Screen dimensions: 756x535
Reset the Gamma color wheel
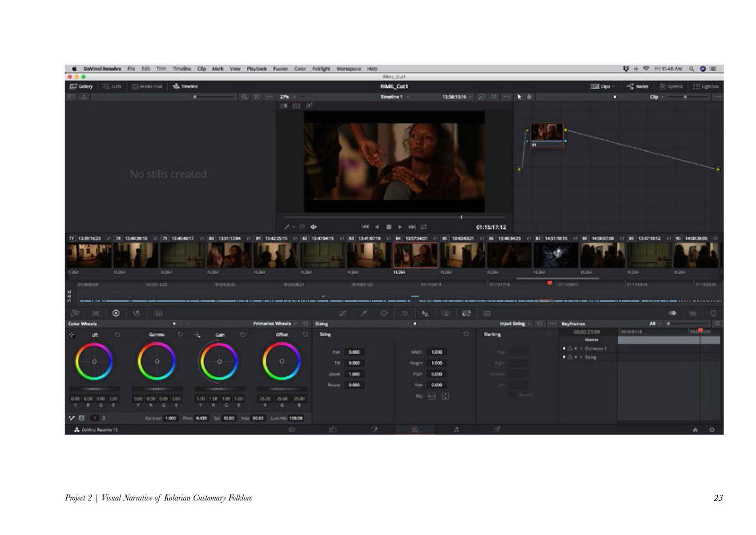pyautogui.click(x=180, y=334)
